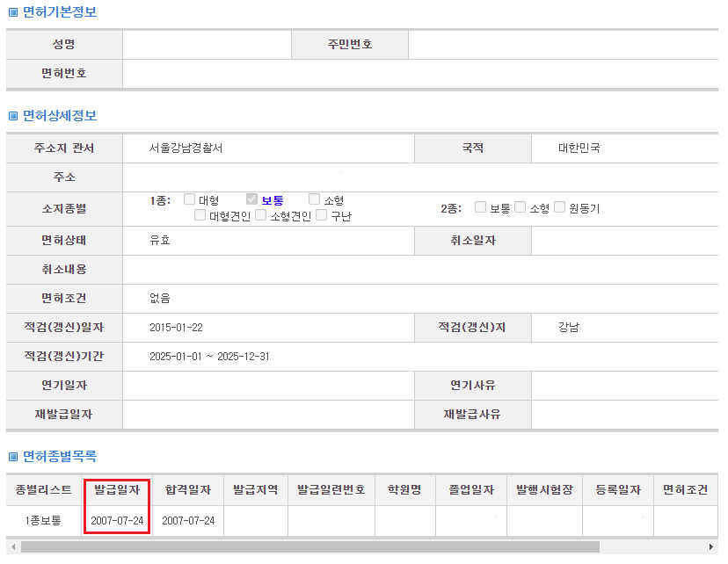Click the 재발급일자 label

[x=64, y=414]
